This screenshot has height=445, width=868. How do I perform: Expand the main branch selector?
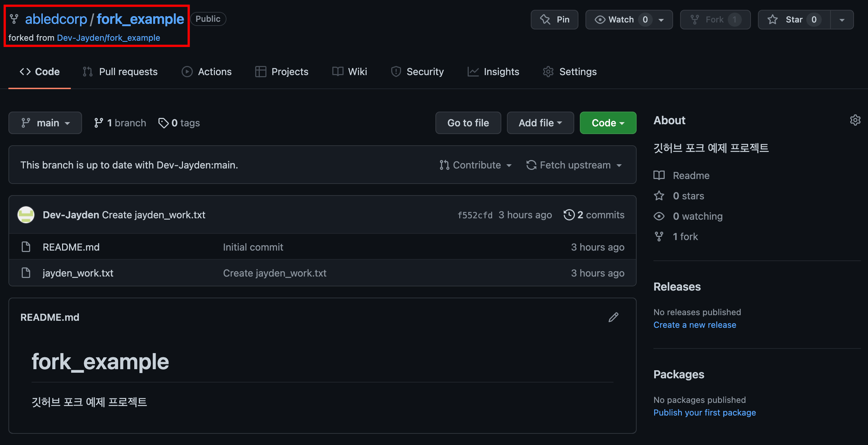point(45,123)
